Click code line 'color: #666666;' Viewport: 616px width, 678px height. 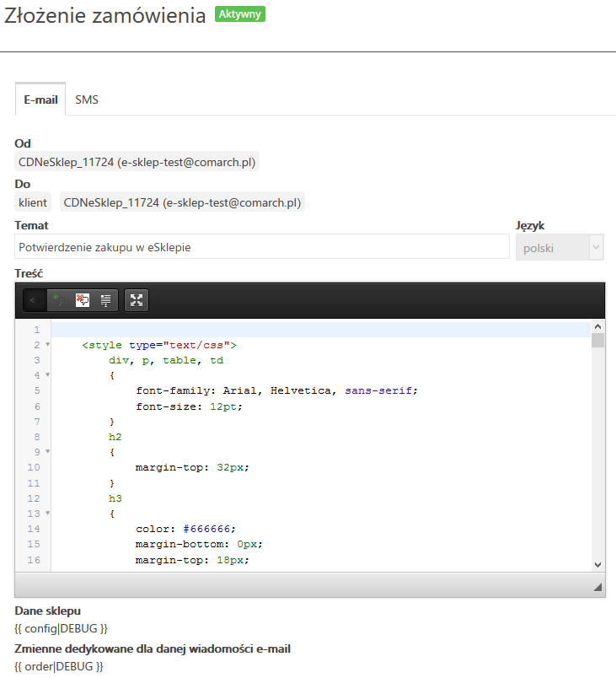click(185, 529)
